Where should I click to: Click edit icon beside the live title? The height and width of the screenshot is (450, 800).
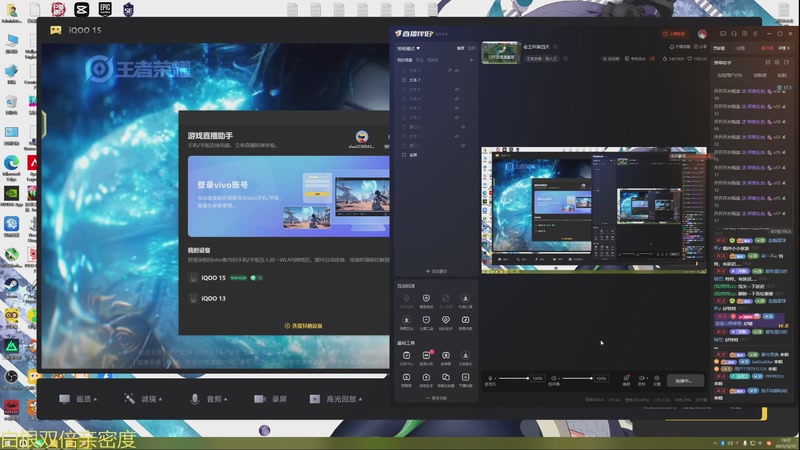coord(555,47)
